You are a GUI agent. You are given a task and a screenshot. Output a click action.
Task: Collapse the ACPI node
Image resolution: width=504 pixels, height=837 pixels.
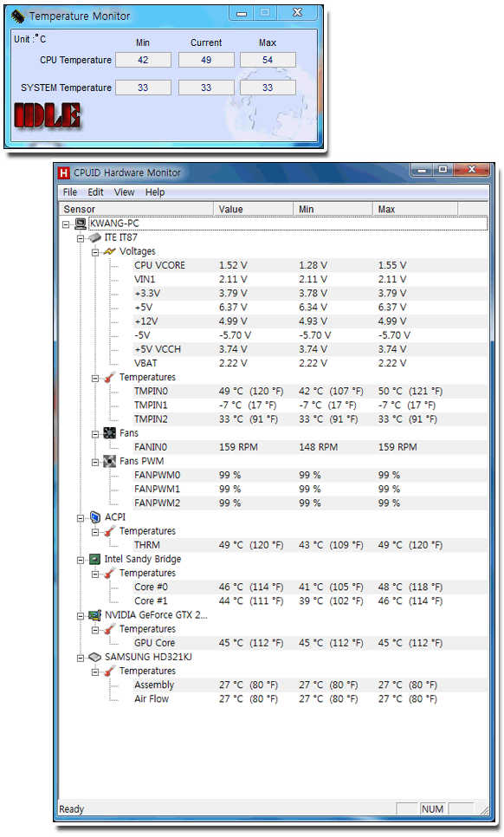click(x=81, y=518)
